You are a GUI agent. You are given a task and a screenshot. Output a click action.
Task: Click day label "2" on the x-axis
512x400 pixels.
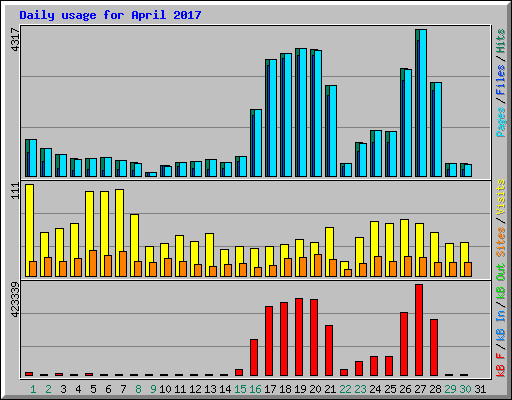tap(48, 389)
